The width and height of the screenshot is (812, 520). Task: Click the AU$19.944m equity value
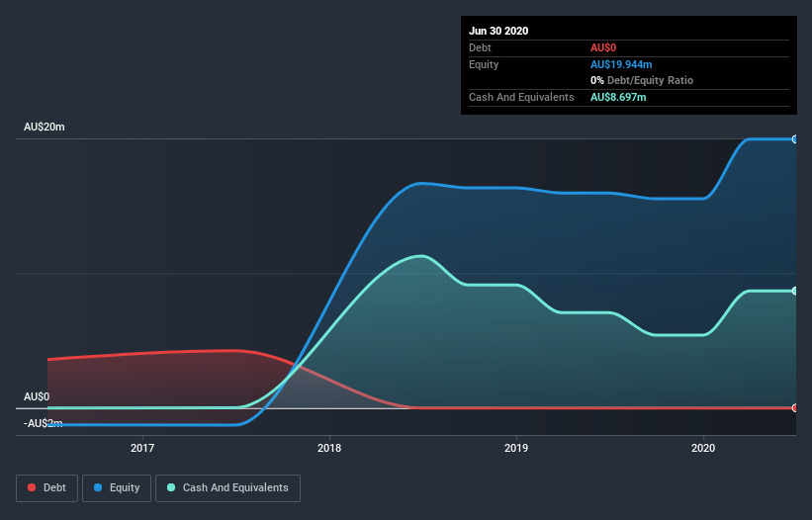point(621,64)
